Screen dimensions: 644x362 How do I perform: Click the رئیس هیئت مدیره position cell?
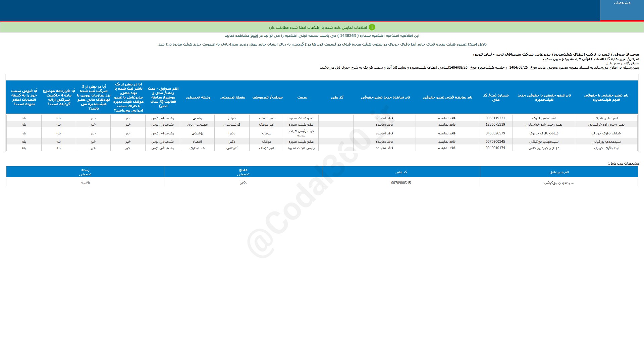pos(301,148)
